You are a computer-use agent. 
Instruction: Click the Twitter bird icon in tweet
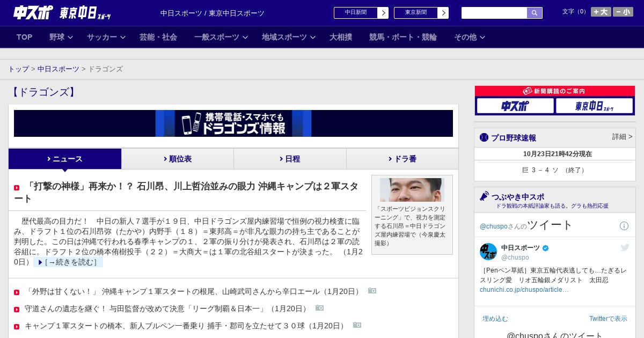coord(625,247)
